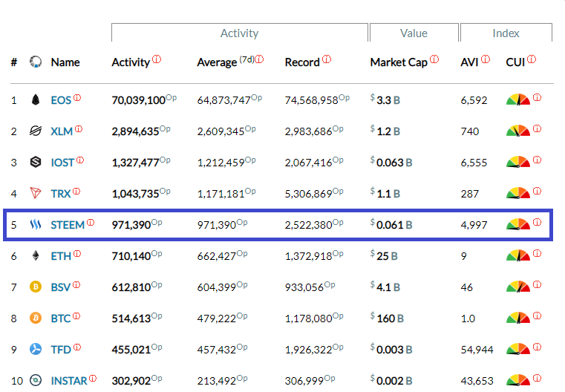Select the Index group tab header
Image resolution: width=565 pixels, height=392 pixels.
(x=506, y=33)
